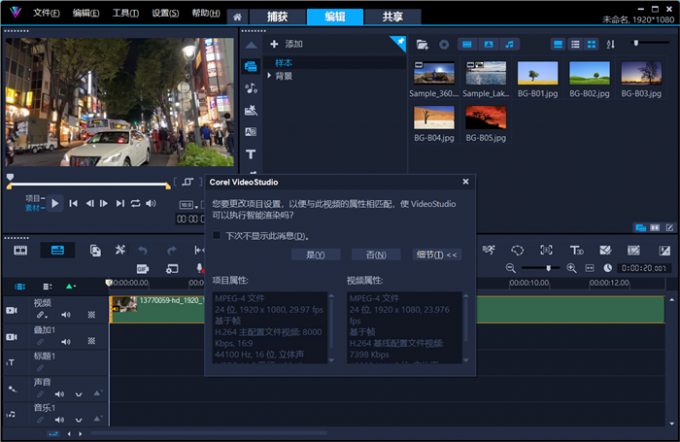Zoom out the timeline

click(510, 268)
